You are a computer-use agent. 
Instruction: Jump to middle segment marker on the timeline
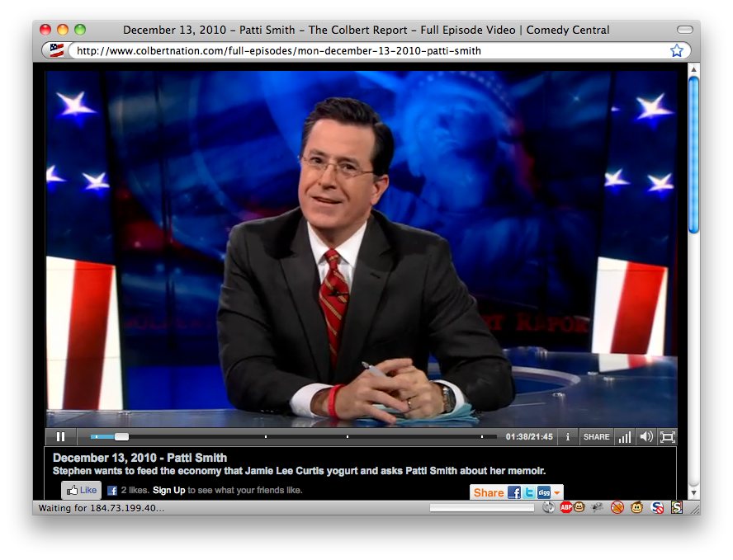348,436
